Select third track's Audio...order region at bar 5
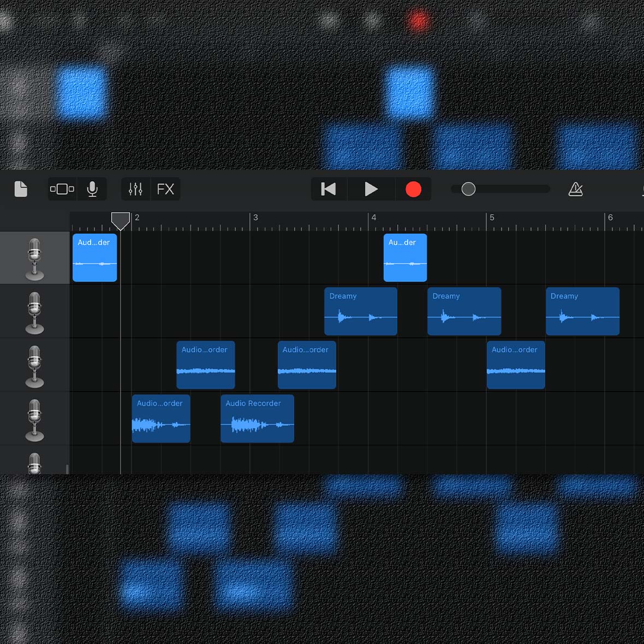644x644 pixels. coord(516,365)
